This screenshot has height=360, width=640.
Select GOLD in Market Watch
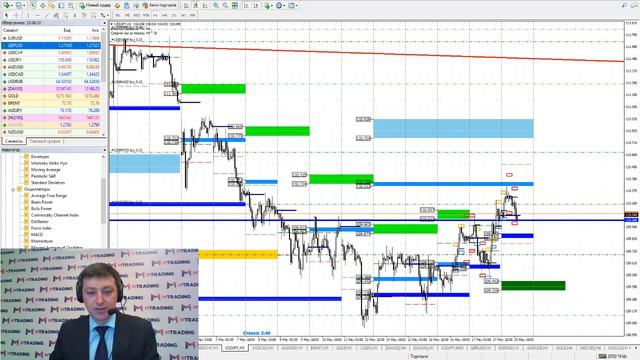click(x=51, y=96)
